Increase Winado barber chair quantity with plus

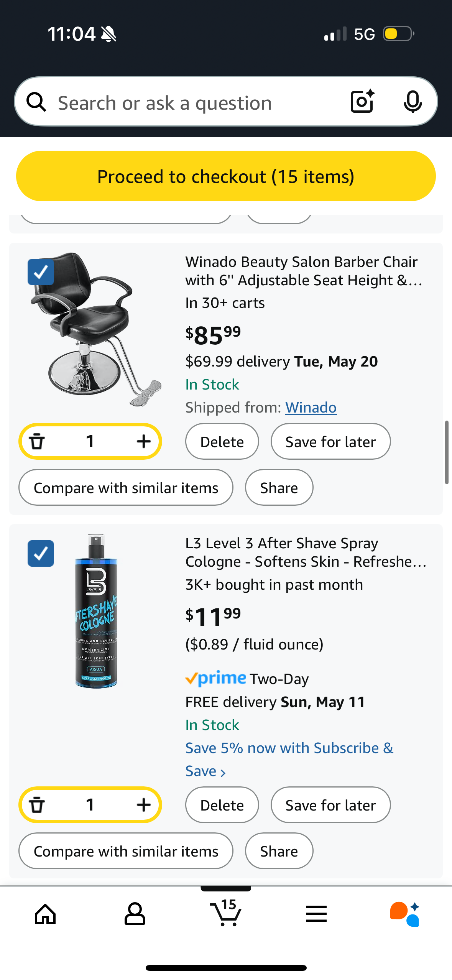tap(143, 441)
